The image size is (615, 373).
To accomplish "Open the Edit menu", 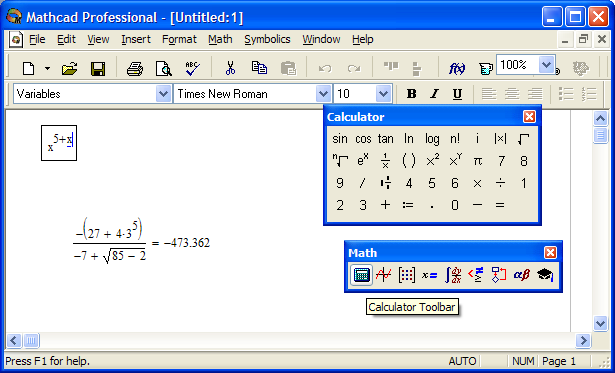I will click(66, 39).
